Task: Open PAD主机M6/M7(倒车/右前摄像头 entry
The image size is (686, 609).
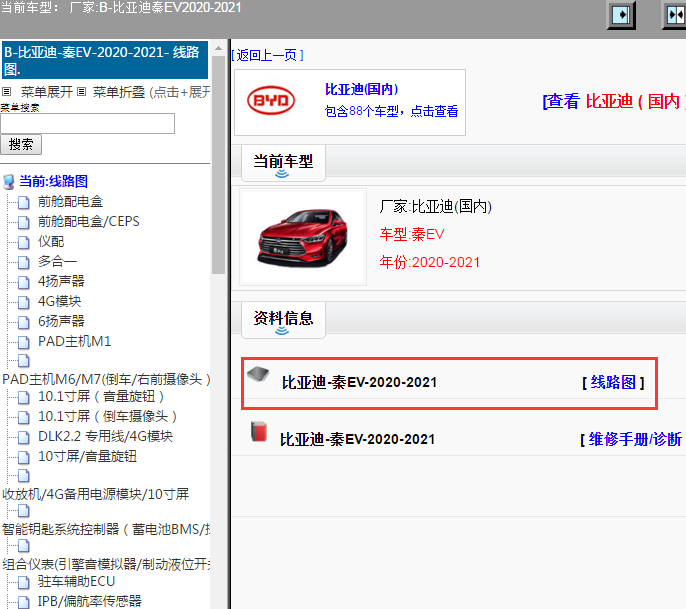Action: pos(106,379)
